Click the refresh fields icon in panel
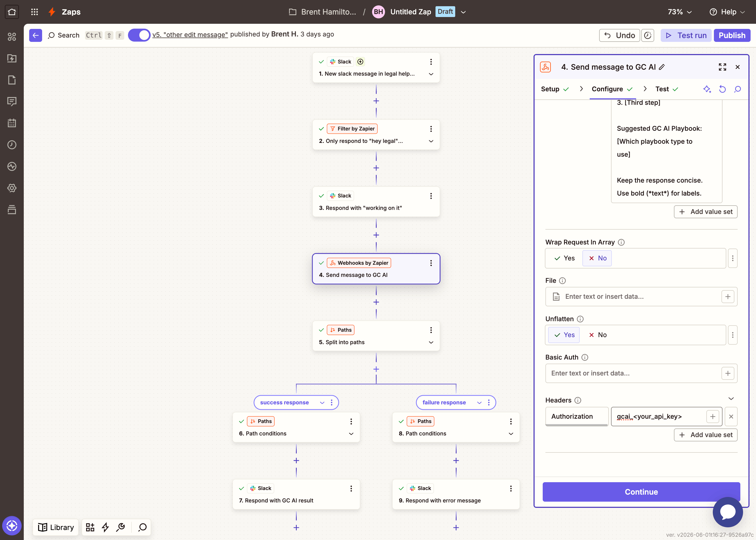Screen dimensions: 756x540 [723, 89]
